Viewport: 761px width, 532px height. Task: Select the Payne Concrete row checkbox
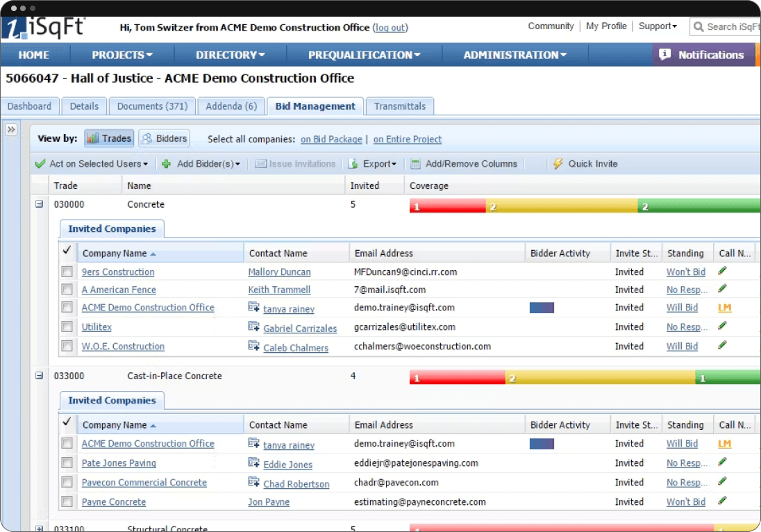coord(67,501)
